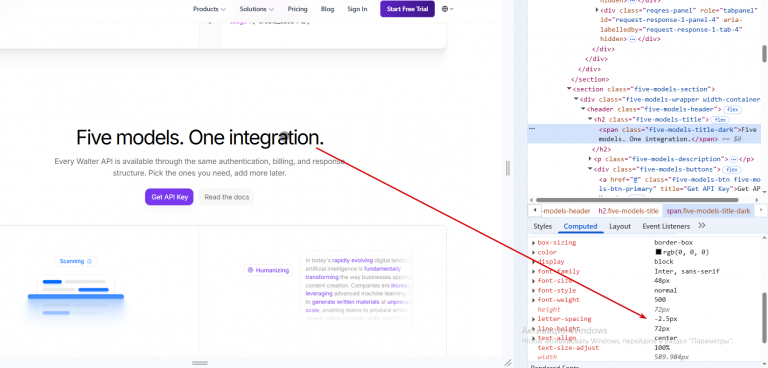The height and width of the screenshot is (368, 768).
Task: Click the Humanizing badge icon
Action: pos(250,270)
